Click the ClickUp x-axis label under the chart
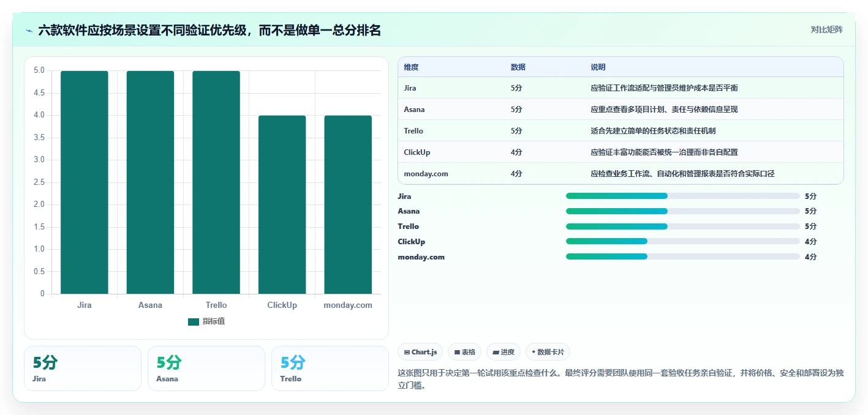868x415 pixels. click(282, 305)
